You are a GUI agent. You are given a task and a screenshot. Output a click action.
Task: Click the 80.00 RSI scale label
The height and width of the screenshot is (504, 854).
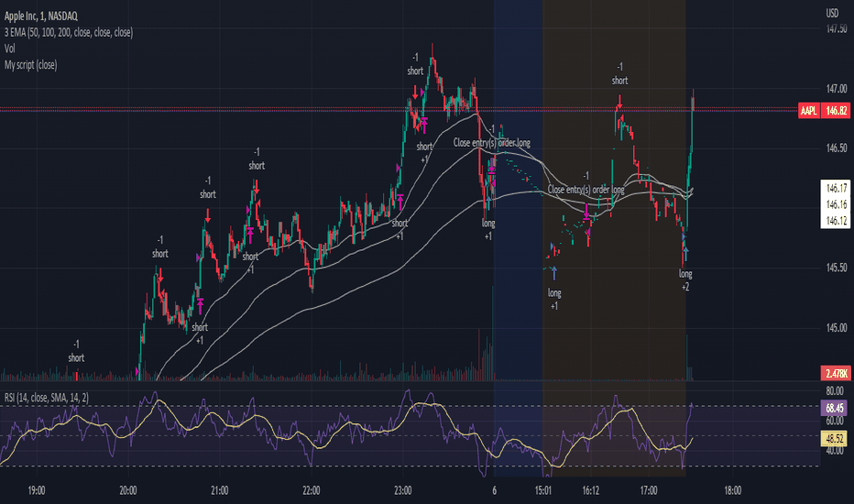pos(835,390)
